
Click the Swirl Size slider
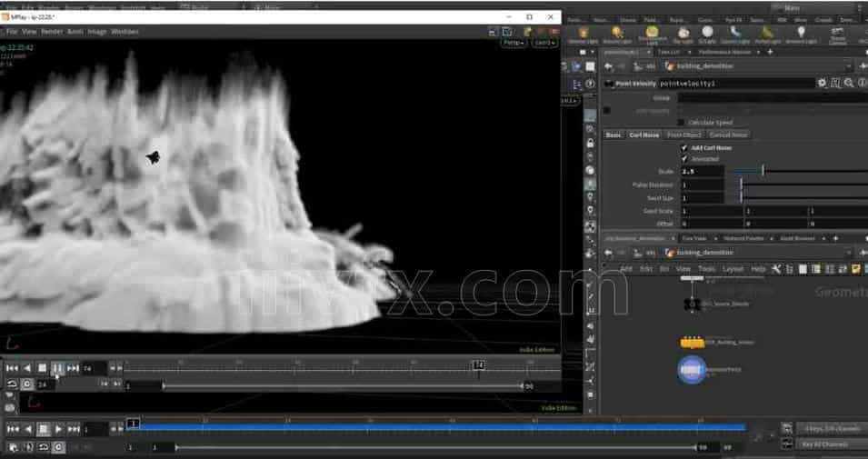tap(804, 198)
